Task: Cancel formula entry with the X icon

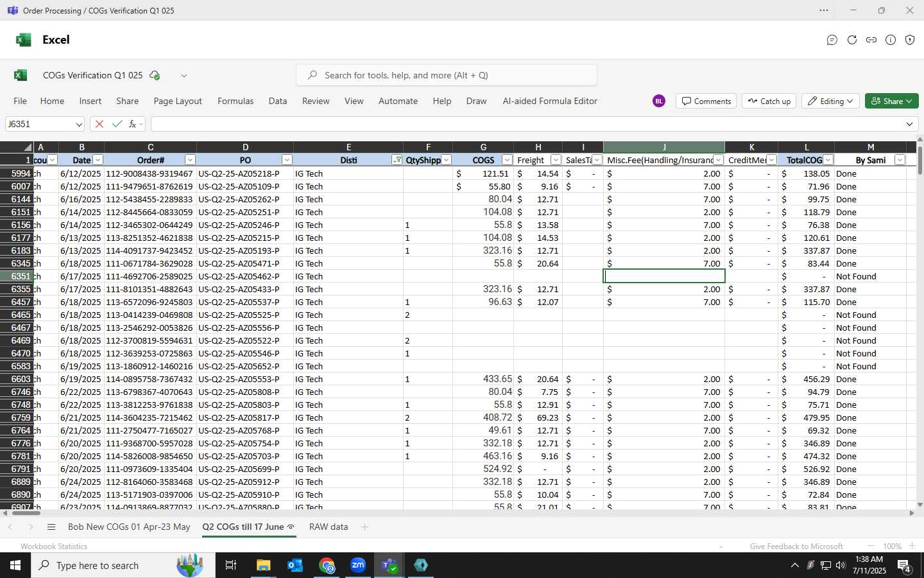Action: pyautogui.click(x=99, y=124)
